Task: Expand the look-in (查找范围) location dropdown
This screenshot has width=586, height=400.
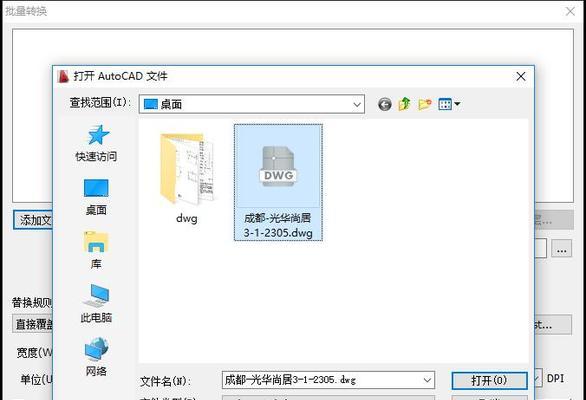Action: click(357, 104)
